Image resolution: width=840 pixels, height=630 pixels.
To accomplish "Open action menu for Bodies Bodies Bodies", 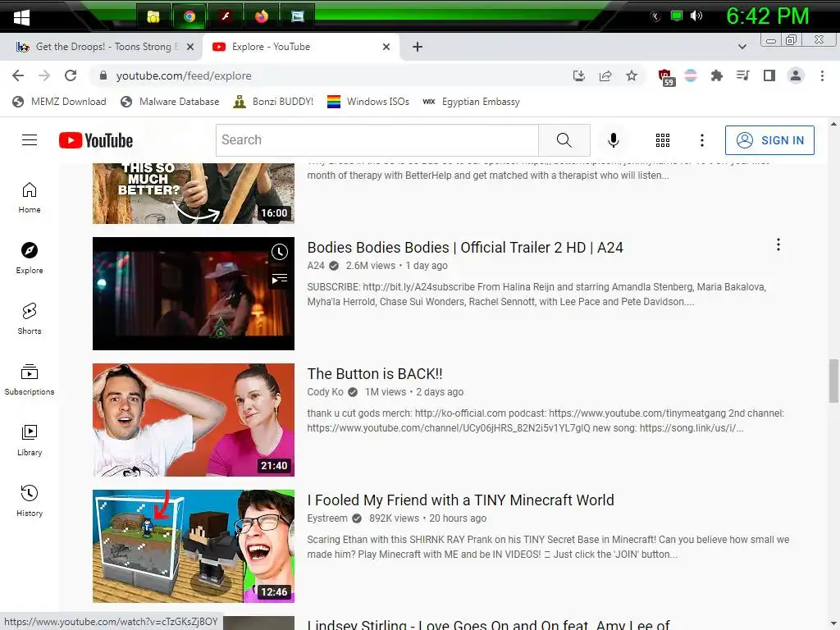I will pyautogui.click(x=778, y=244).
